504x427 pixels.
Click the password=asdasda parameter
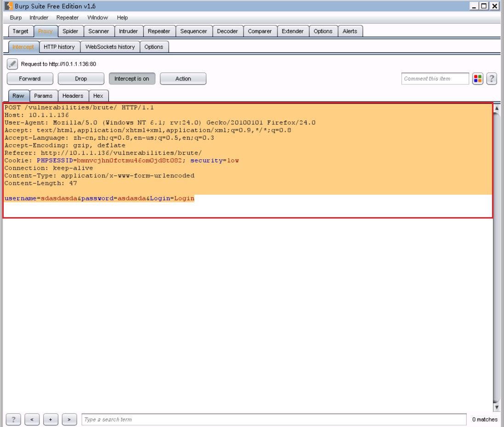point(113,198)
